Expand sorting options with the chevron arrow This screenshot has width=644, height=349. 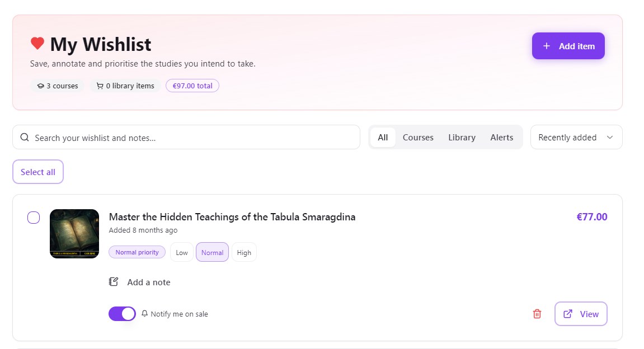tap(610, 138)
